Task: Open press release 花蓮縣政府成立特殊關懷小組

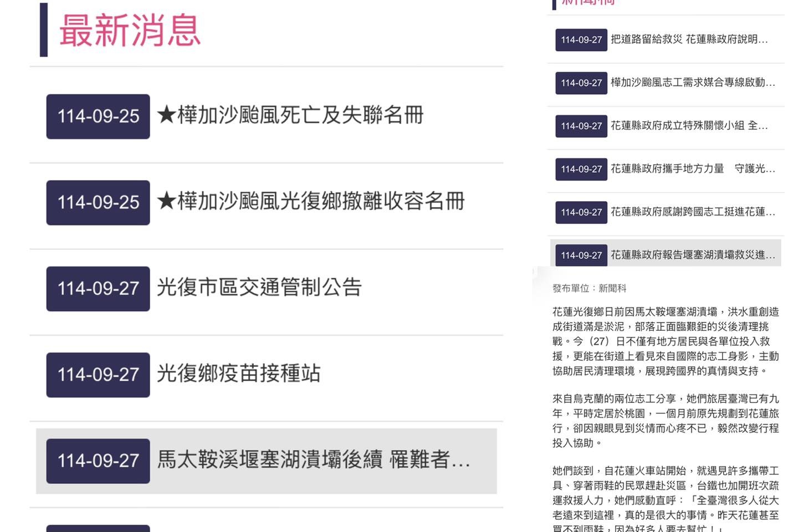Action: point(689,126)
